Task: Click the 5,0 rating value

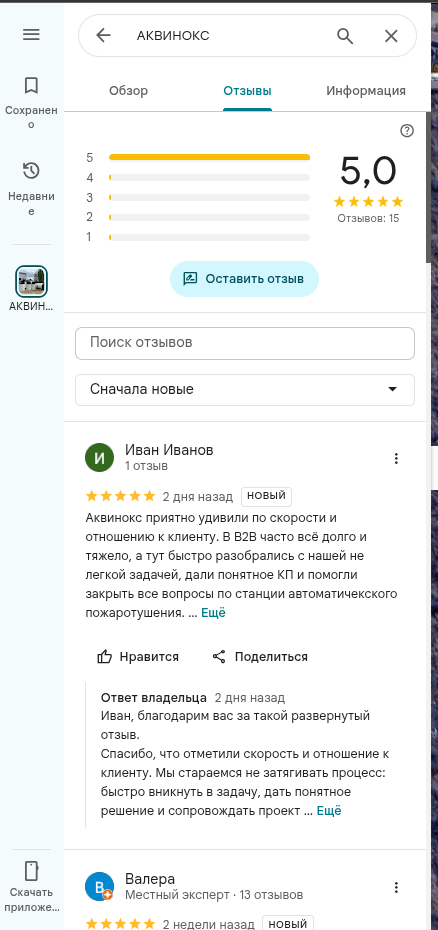Action: tap(368, 171)
